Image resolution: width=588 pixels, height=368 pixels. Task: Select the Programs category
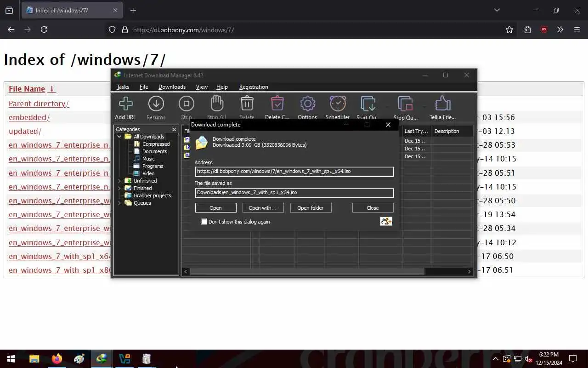tap(153, 166)
